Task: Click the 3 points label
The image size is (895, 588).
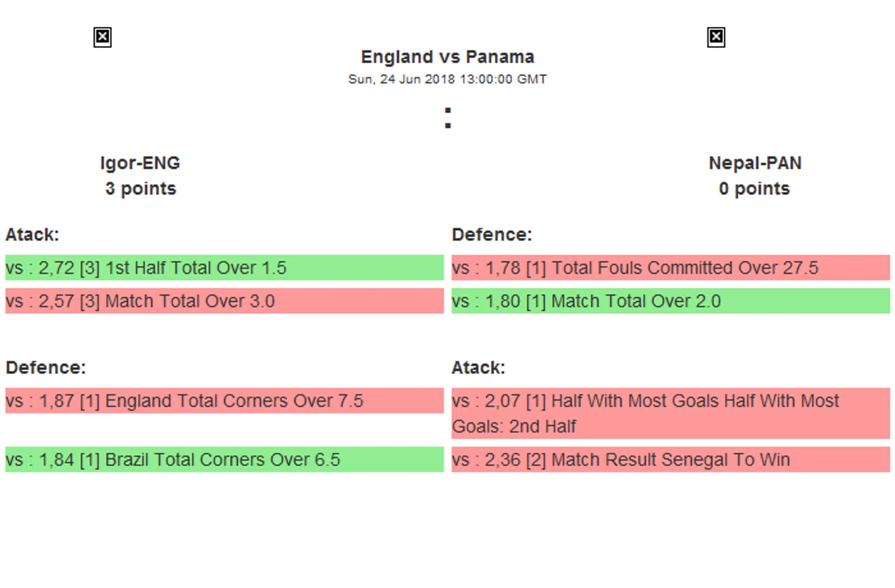Action: point(140,189)
